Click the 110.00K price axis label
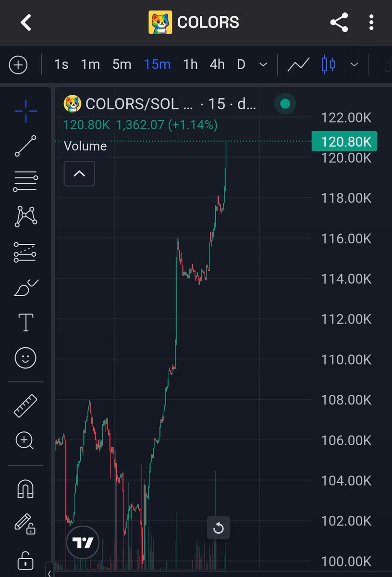Screen dimensions: 392x577 (346, 359)
